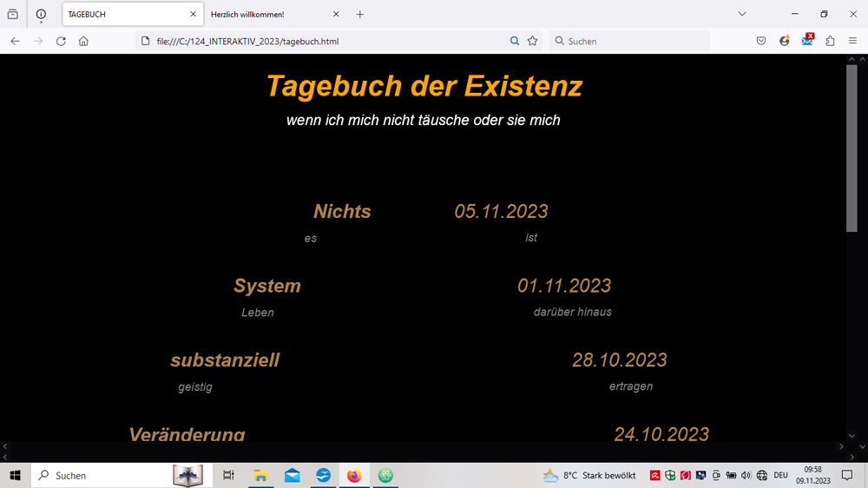This screenshot has height=488, width=868.
Task: Open the Windows Start menu
Action: click(x=15, y=475)
